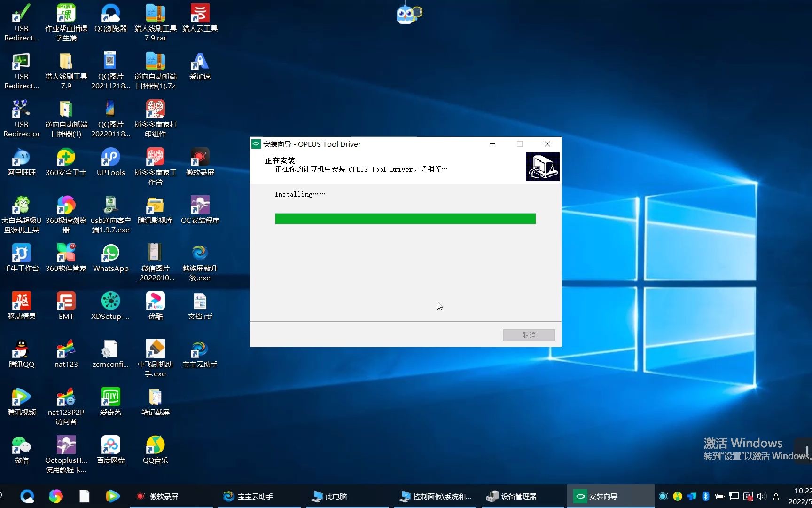Open the OC安装程序 desktop icon
Image resolution: width=812 pixels, height=508 pixels.
(200, 210)
